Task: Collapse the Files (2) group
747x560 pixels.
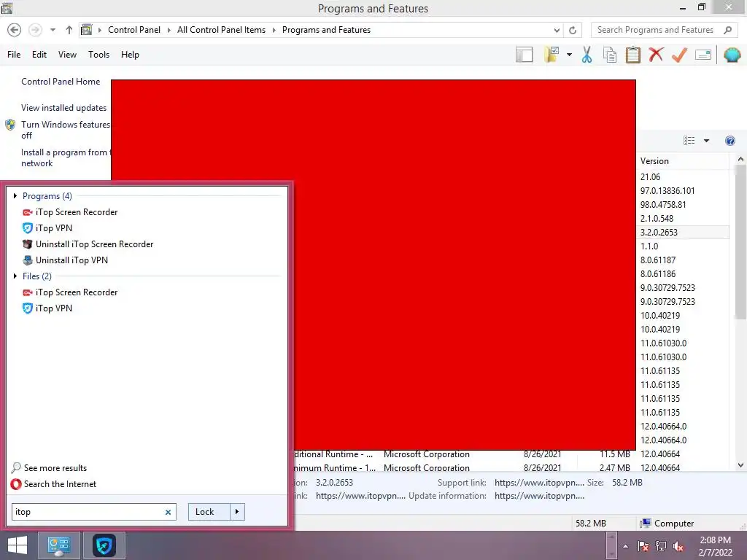Action: click(x=15, y=276)
